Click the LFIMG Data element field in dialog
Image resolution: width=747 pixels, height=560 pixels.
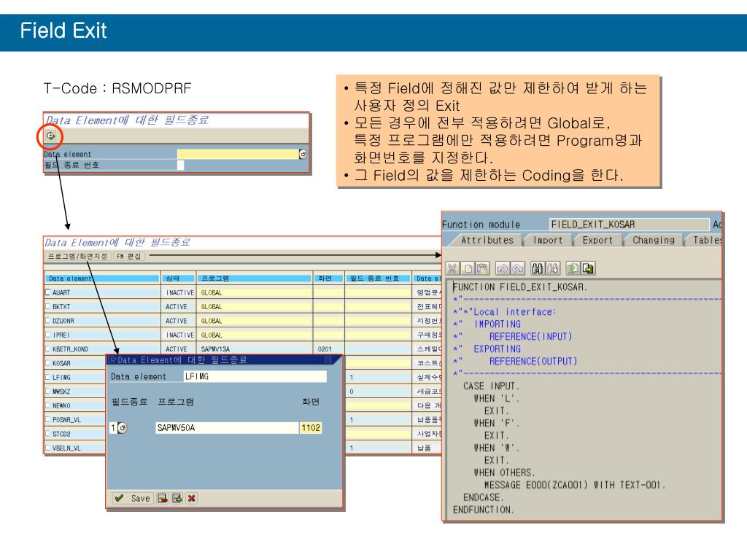click(x=255, y=376)
